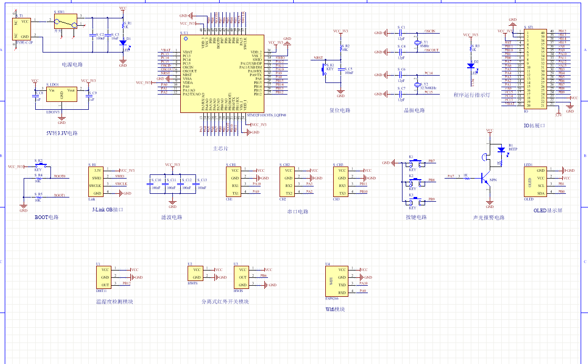The width and height of the screenshot is (588, 364).
Task: Select the "5V转3.3V电路" text label
Action: 62,133
